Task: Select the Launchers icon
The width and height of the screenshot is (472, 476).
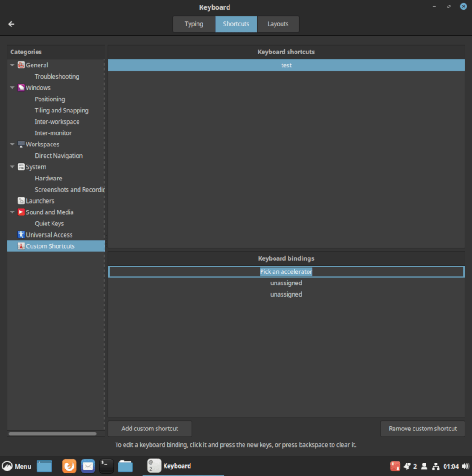Action: click(20, 200)
